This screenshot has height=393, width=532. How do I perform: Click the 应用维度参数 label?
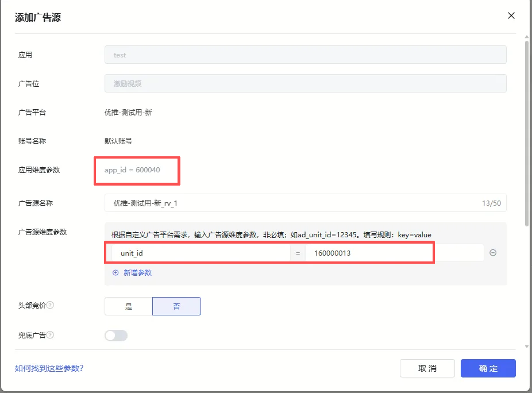(x=39, y=169)
